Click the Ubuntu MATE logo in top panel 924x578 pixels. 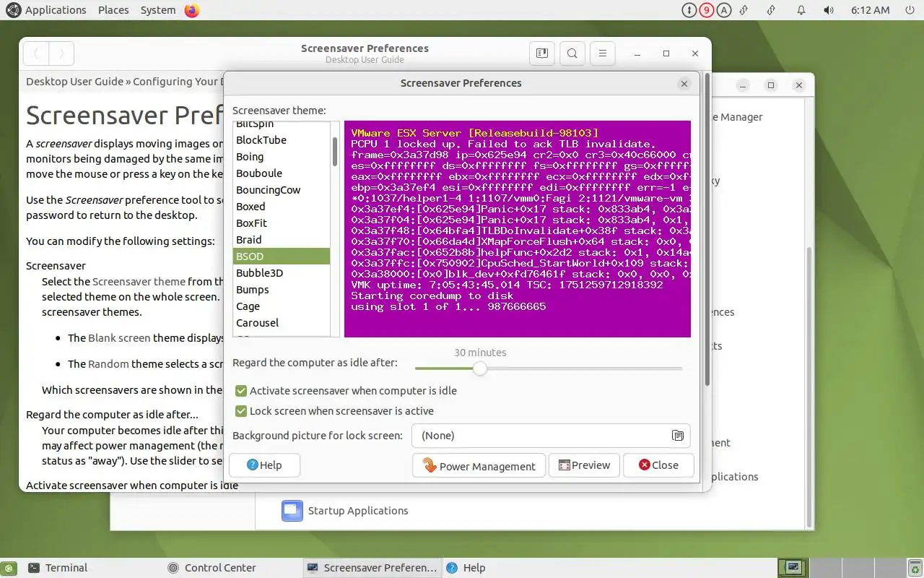[x=12, y=10]
